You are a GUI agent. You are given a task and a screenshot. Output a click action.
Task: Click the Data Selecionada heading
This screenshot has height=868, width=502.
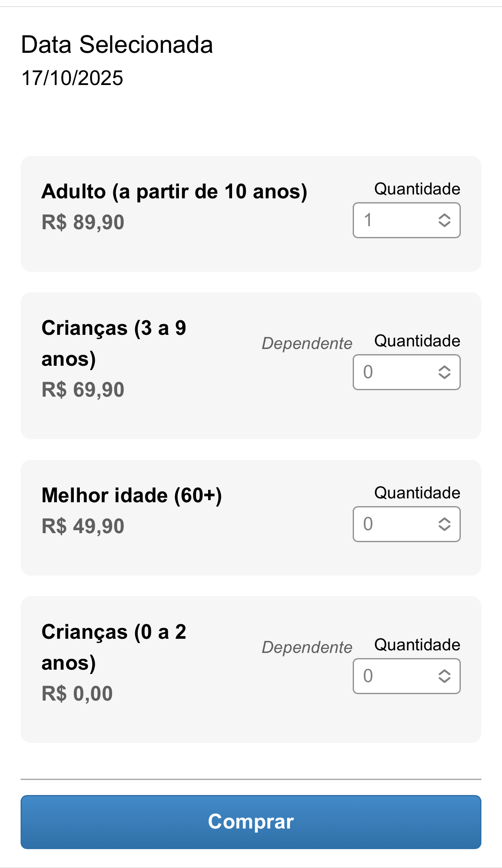click(x=117, y=45)
